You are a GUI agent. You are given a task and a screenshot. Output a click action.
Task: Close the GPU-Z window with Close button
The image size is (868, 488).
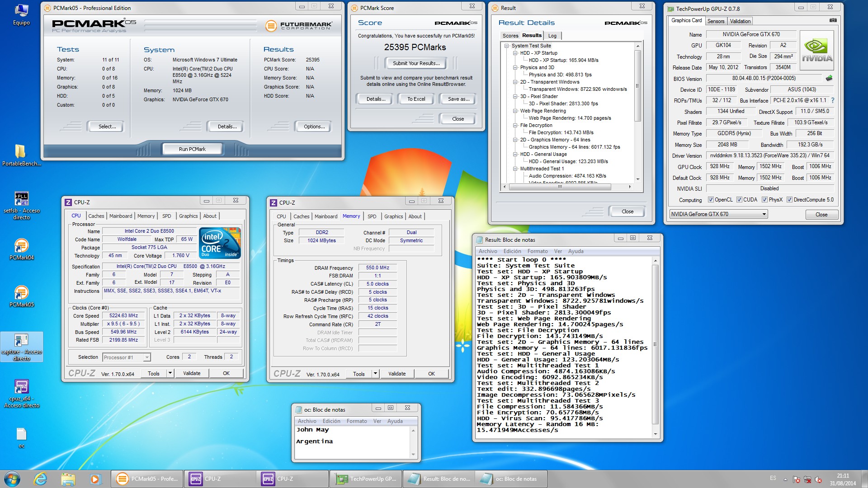coord(821,215)
